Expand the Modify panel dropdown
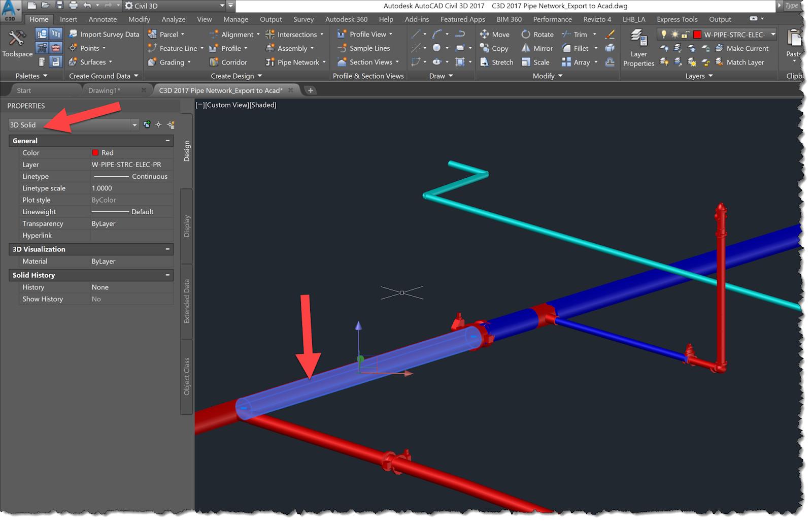 tap(548, 76)
